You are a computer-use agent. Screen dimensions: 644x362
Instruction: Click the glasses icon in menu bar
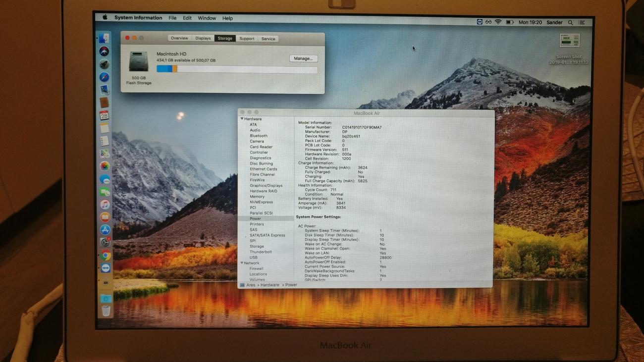[x=488, y=22]
